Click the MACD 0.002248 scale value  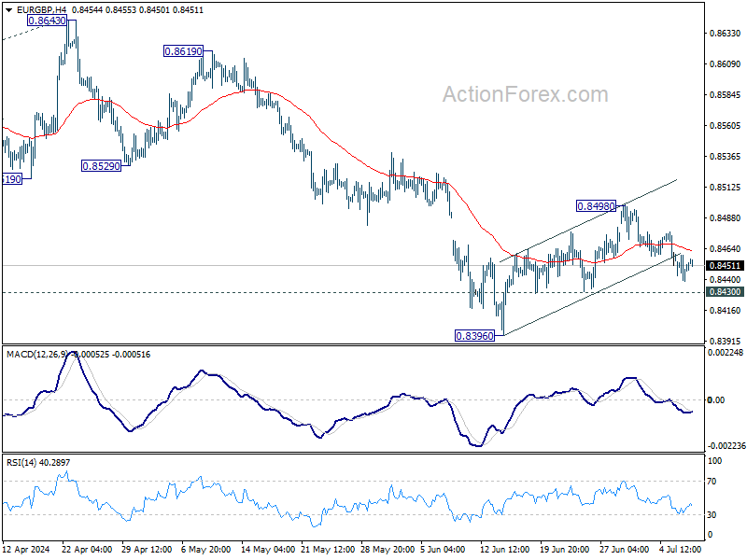pyautogui.click(x=726, y=353)
